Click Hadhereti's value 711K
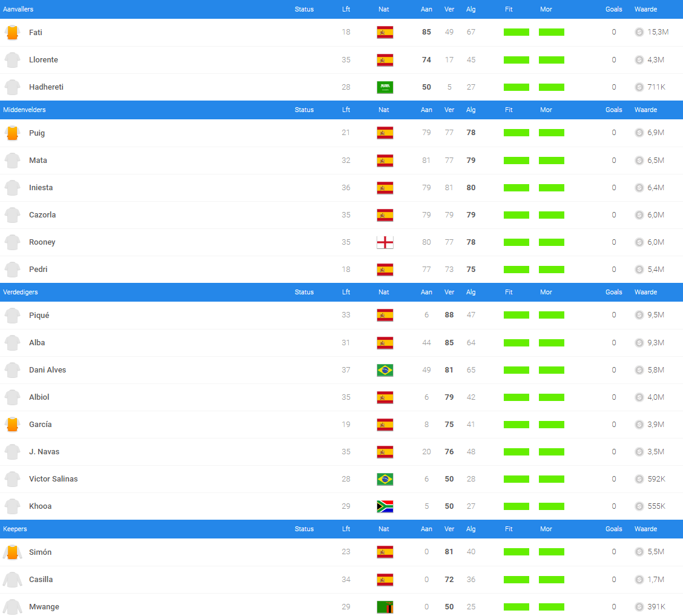 point(656,87)
